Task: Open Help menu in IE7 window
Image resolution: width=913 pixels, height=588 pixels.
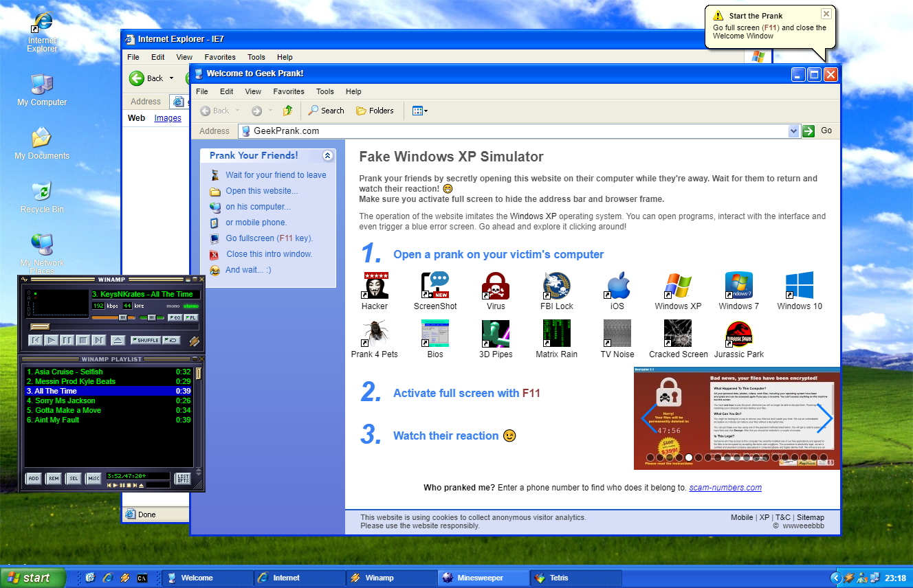Action: pyautogui.click(x=285, y=57)
